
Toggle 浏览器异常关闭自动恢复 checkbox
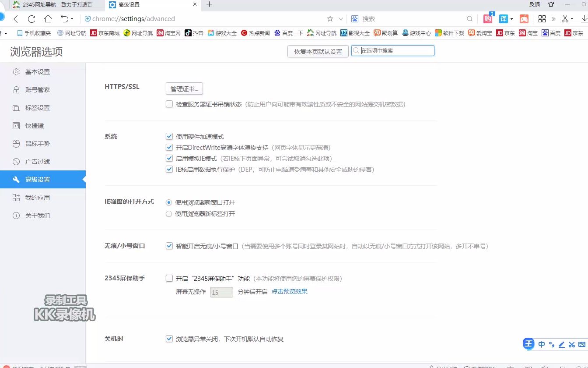pos(169,339)
